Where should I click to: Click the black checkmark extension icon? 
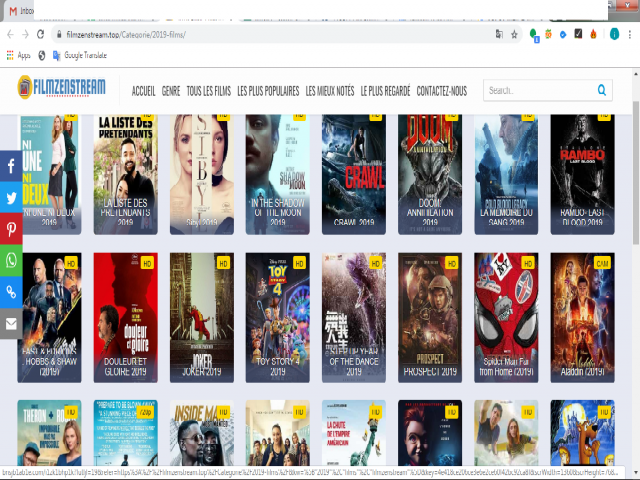578,34
